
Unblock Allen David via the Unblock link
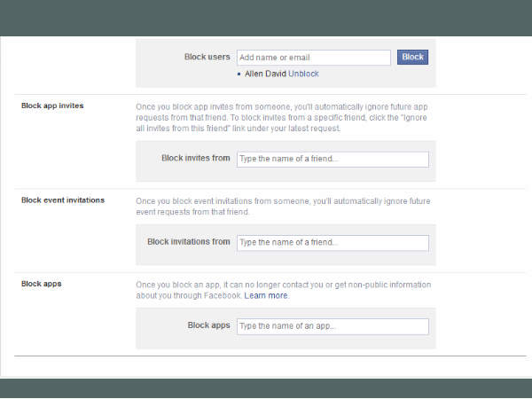coord(303,74)
